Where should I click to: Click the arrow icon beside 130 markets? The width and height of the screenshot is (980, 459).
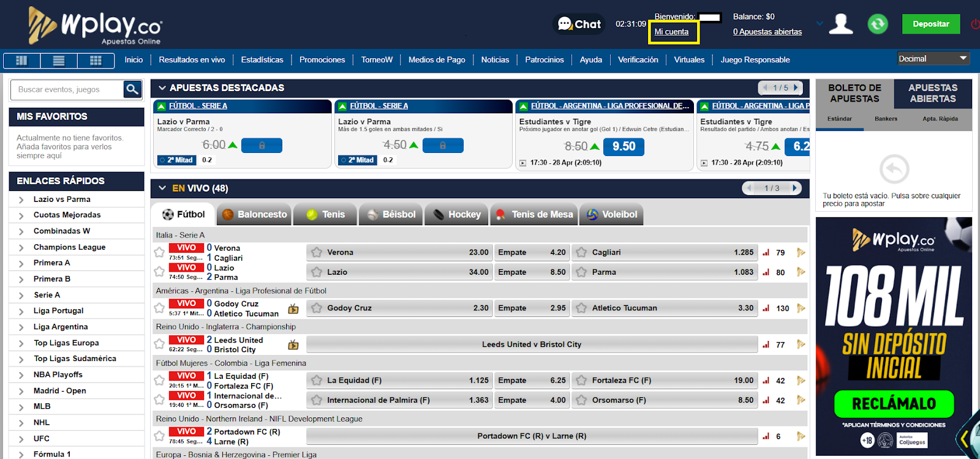[801, 308]
